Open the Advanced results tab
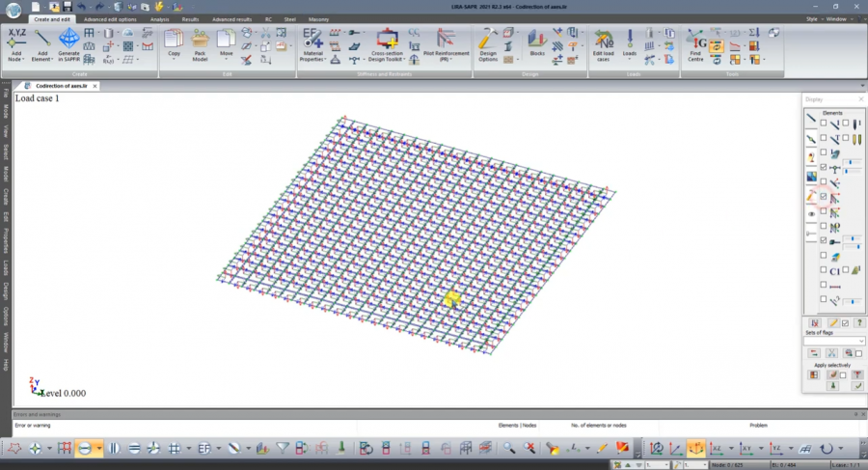Image resolution: width=868 pixels, height=470 pixels. pyautogui.click(x=231, y=19)
